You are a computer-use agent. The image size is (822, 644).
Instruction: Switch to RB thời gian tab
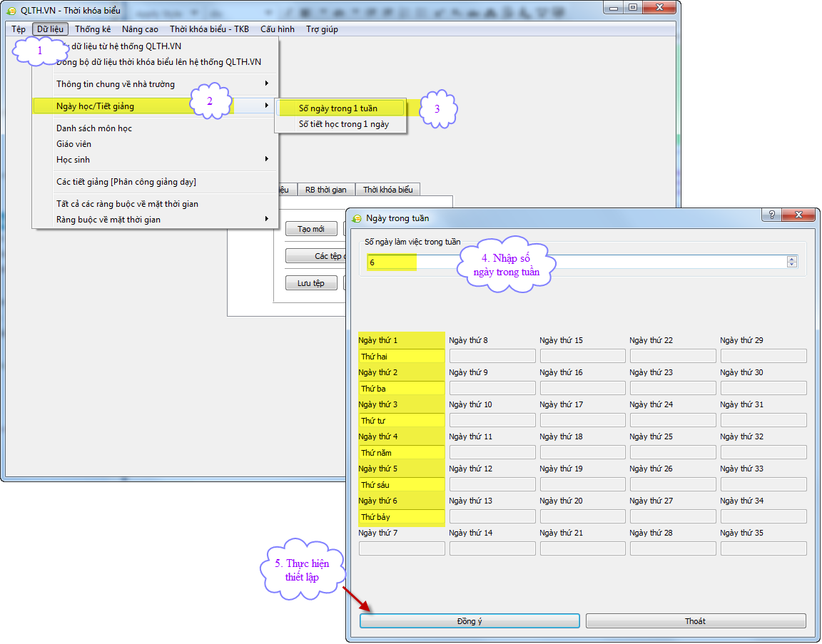[x=326, y=190]
